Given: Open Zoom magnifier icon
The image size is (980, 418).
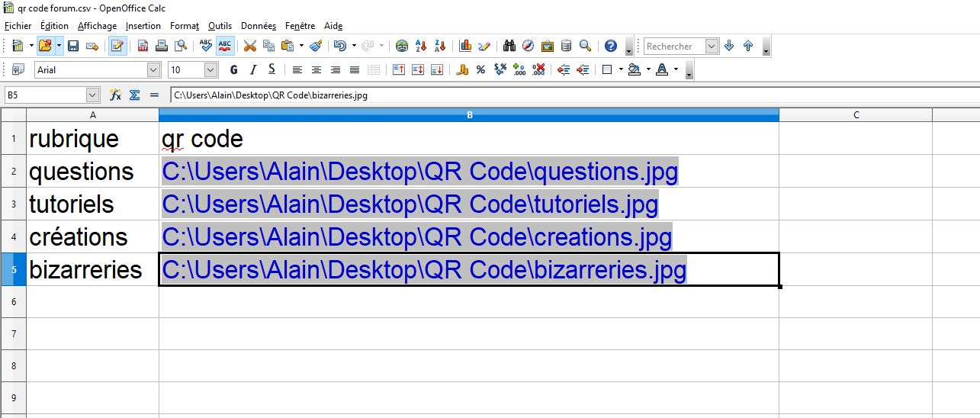Looking at the screenshot, I should (585, 46).
